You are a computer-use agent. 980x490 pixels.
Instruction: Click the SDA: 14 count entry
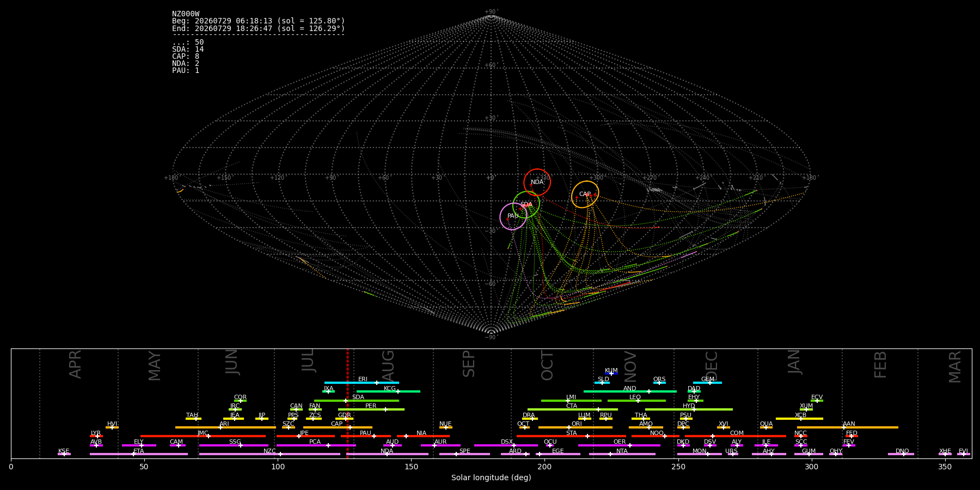coord(188,50)
